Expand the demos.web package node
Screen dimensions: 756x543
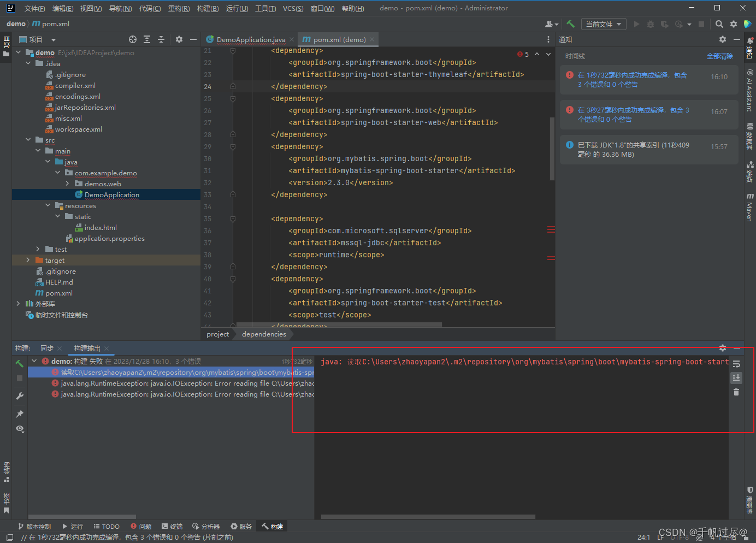(68, 184)
